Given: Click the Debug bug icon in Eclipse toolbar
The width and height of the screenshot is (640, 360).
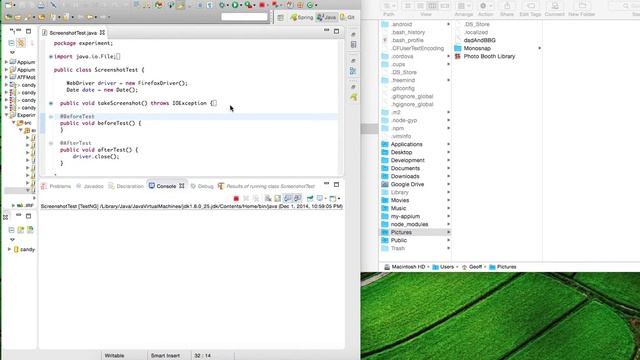Looking at the screenshot, I should pos(222,5).
